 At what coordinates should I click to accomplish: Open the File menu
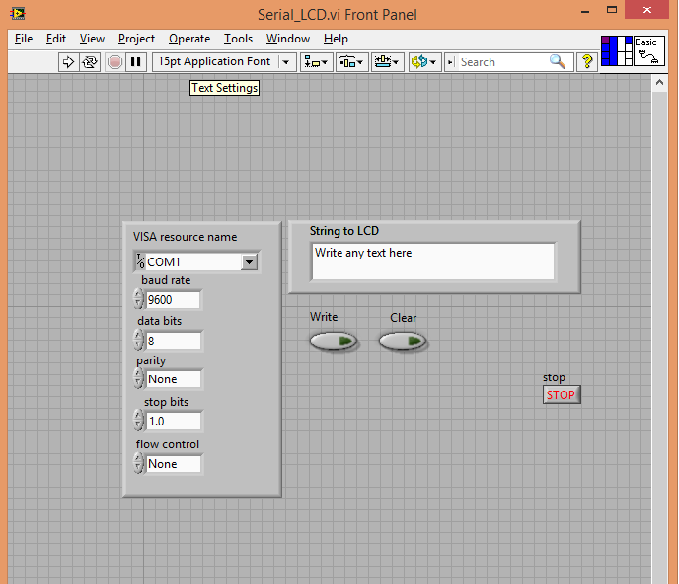24,39
